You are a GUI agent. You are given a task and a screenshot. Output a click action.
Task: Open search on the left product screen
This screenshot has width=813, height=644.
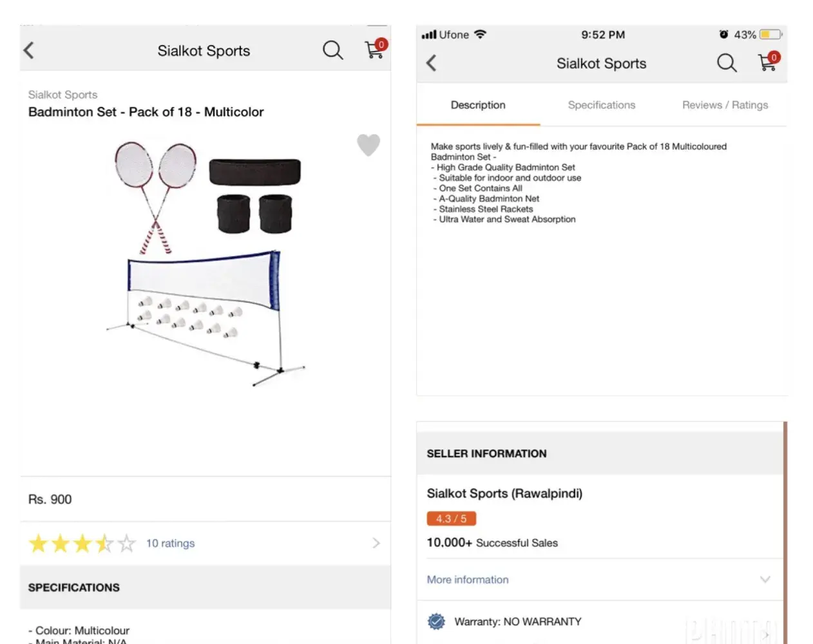[x=332, y=50]
